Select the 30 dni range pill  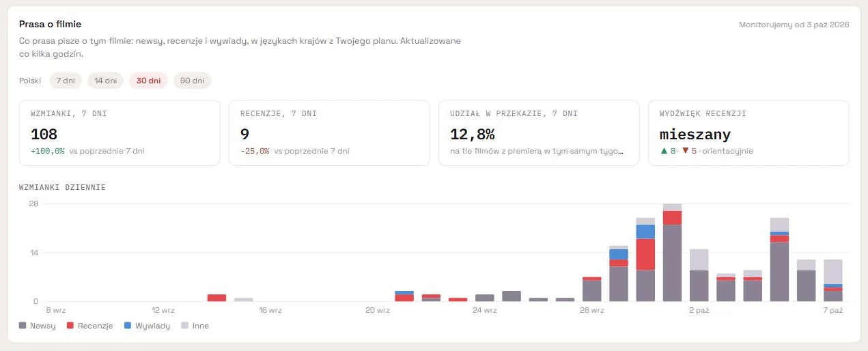[148, 81]
